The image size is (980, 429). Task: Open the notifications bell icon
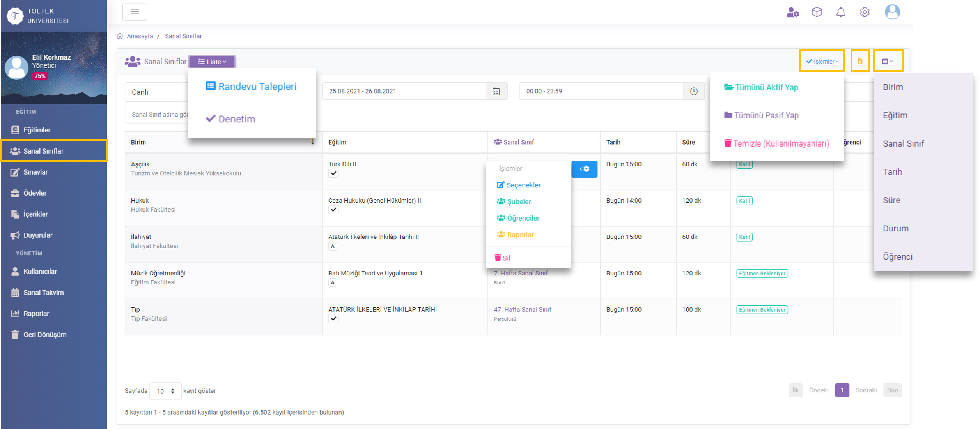(840, 12)
